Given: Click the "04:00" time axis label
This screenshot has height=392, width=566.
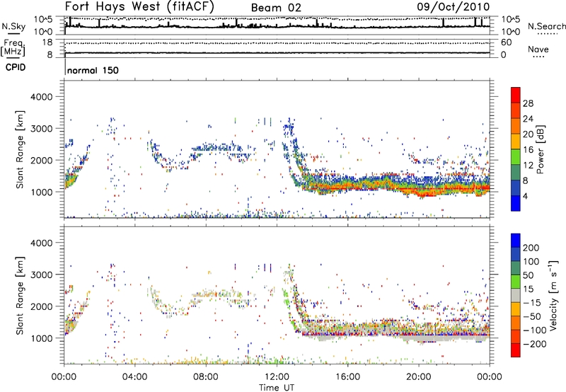Looking at the screenshot, I should (x=134, y=377).
